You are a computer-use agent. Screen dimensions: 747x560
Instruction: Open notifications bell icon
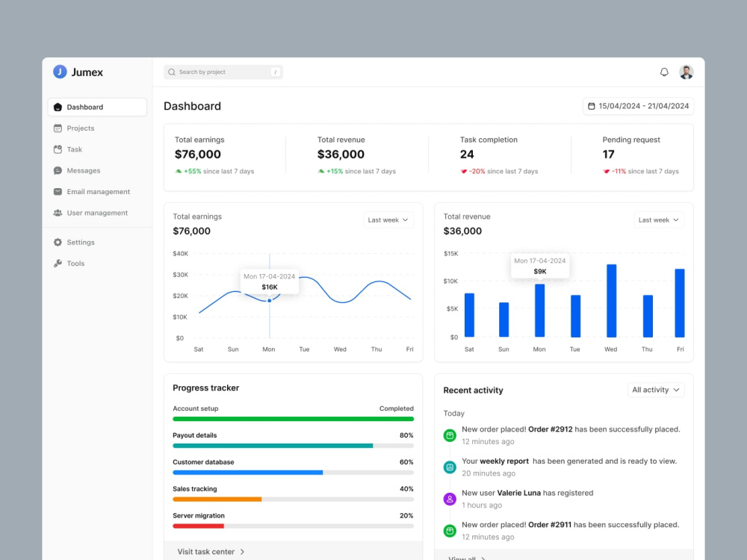(664, 72)
